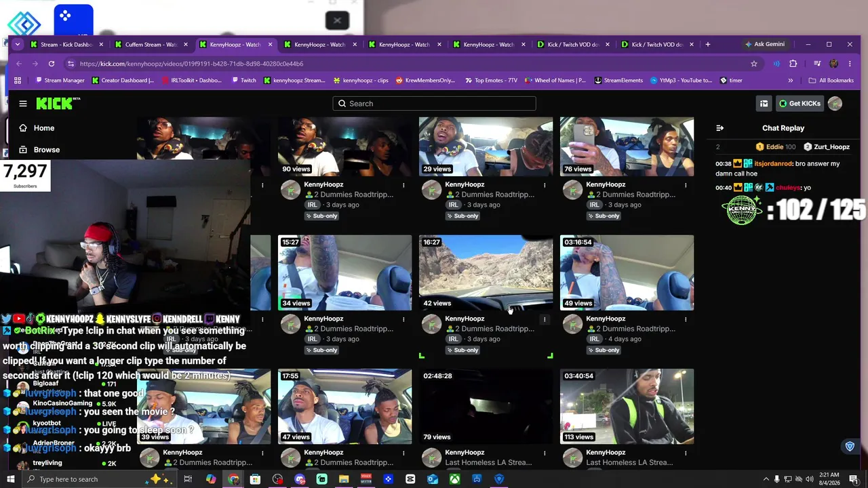Click the channel avatar under 03:16:54 video

coord(572,325)
